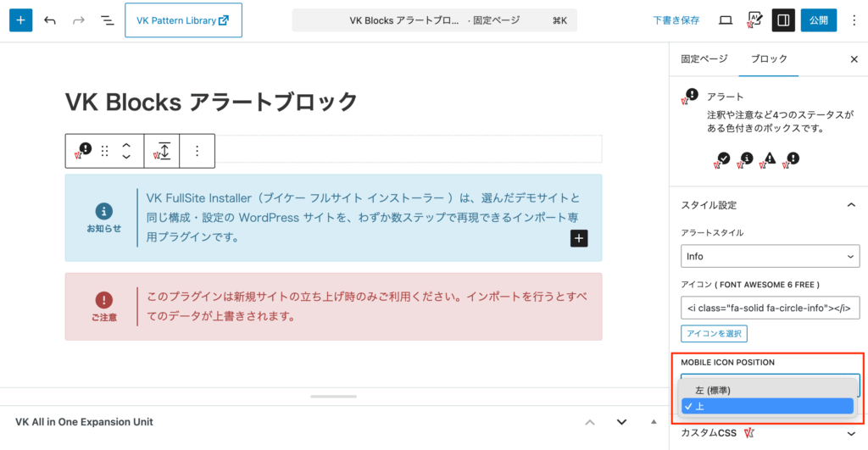Choose 左 (標準) mobile icon position
This screenshot has height=450, width=868.
(x=767, y=390)
